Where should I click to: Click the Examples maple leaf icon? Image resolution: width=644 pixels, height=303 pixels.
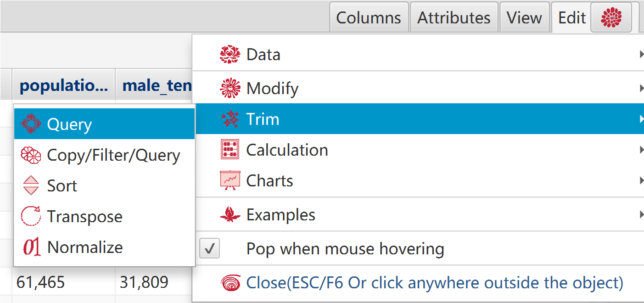[230, 215]
